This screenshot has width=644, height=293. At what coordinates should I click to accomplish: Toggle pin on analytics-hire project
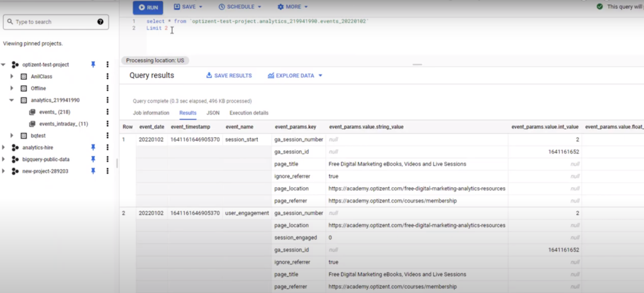pos(93,148)
